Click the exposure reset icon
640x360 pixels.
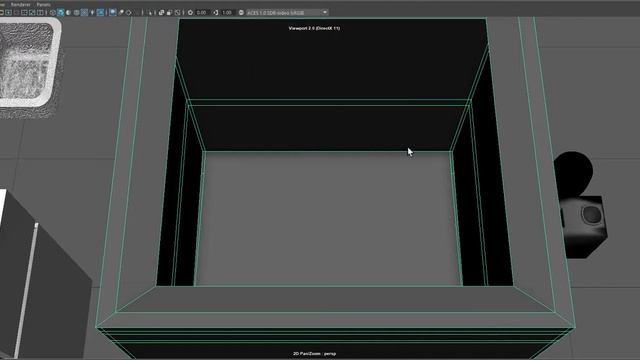(x=190, y=13)
